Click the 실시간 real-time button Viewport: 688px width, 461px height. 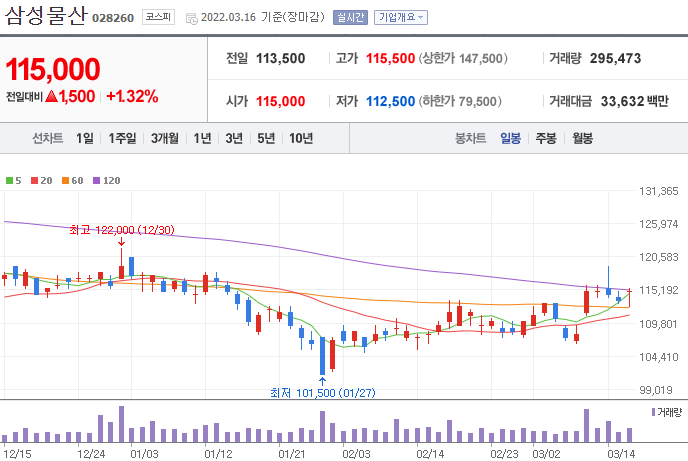350,18
